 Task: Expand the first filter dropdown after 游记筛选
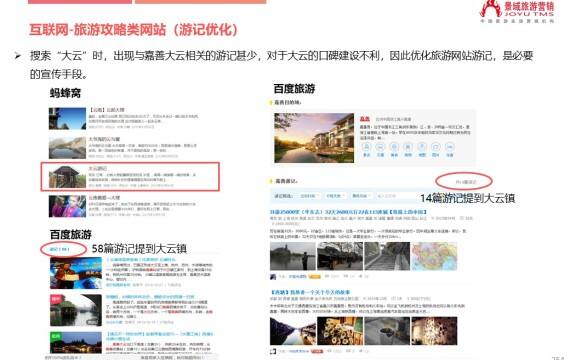(310, 196)
